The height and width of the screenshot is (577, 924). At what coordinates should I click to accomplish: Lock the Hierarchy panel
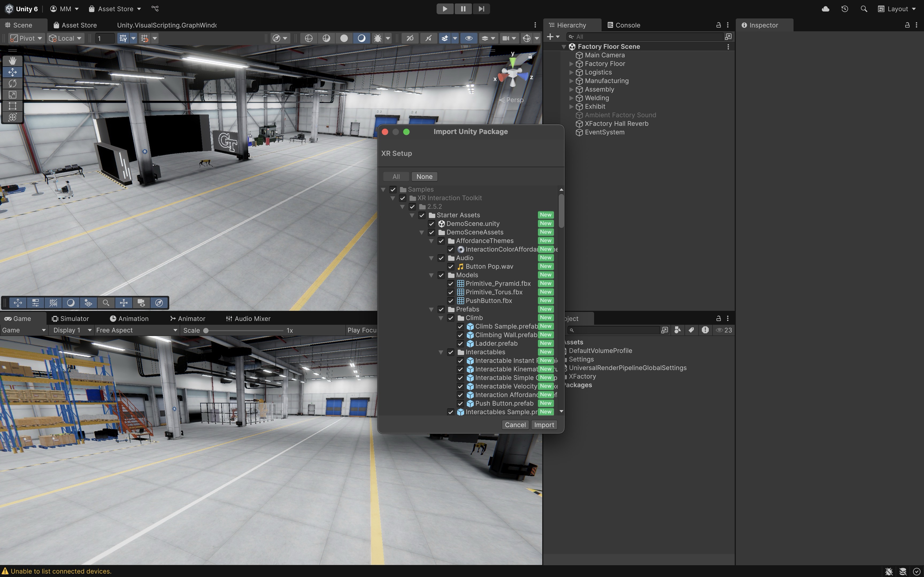pos(718,25)
